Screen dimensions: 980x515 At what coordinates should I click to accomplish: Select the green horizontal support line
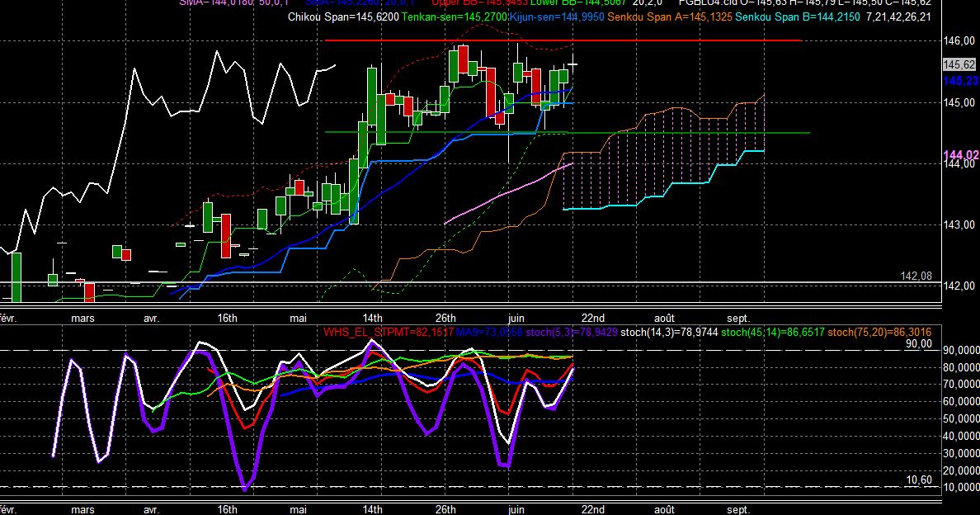(x=568, y=133)
